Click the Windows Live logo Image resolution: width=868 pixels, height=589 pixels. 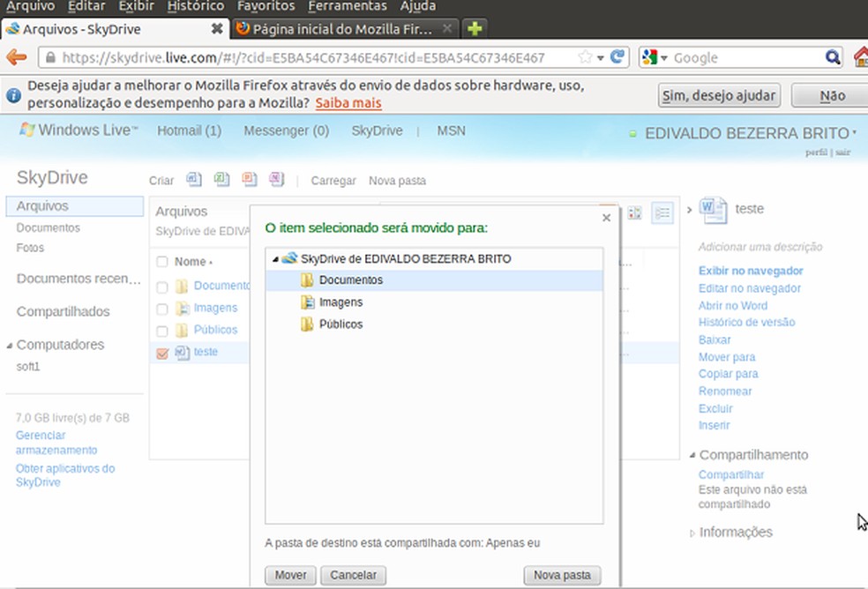coord(78,130)
